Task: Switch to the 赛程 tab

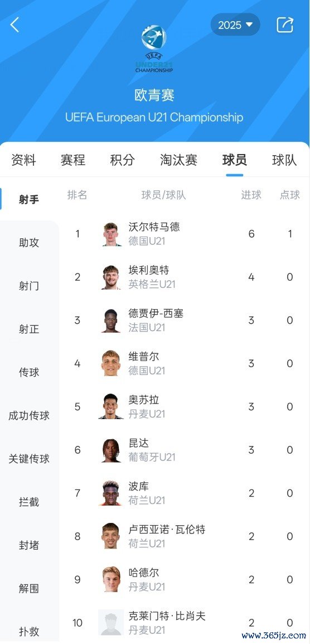Action: 73,160
